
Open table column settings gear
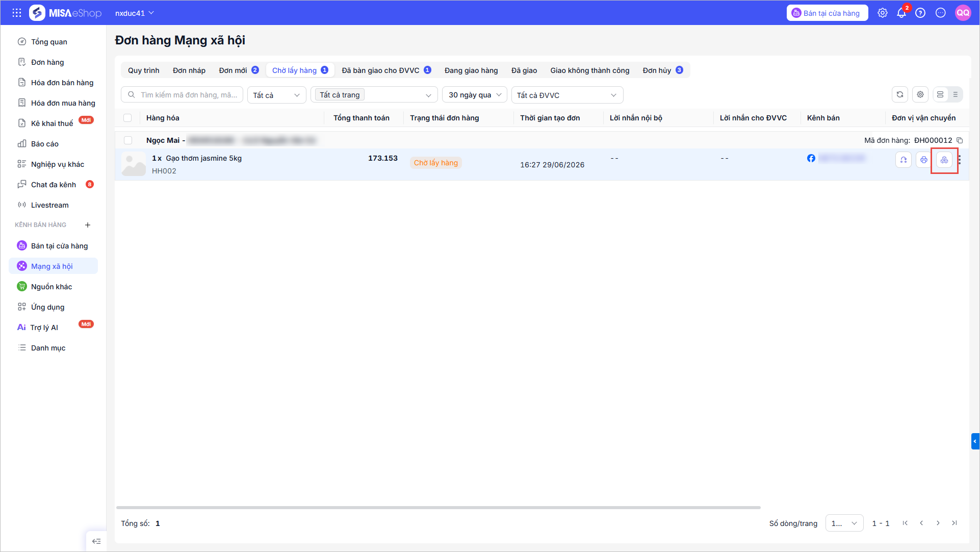click(x=920, y=94)
